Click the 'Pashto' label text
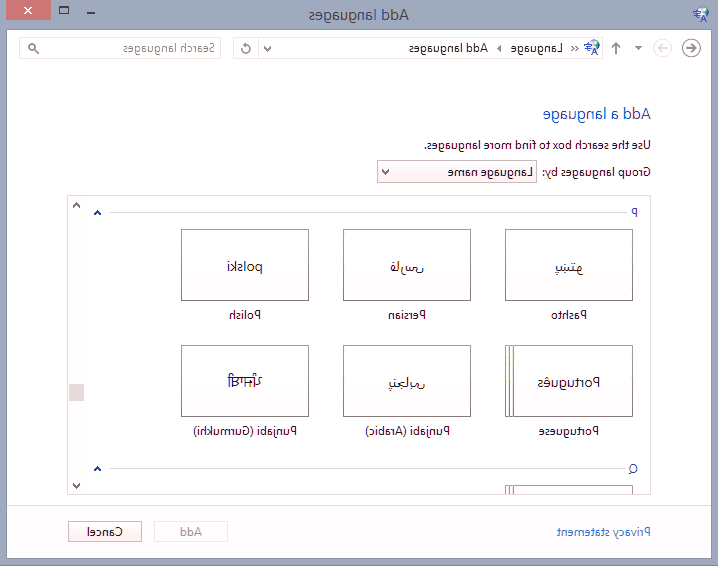Viewport: 718px width, 566px height. (569, 315)
